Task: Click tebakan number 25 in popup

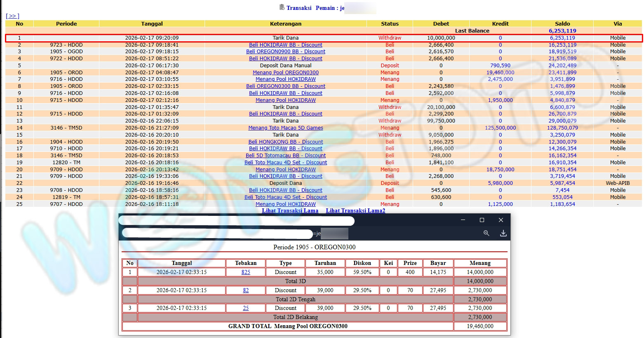Action: pyautogui.click(x=246, y=308)
